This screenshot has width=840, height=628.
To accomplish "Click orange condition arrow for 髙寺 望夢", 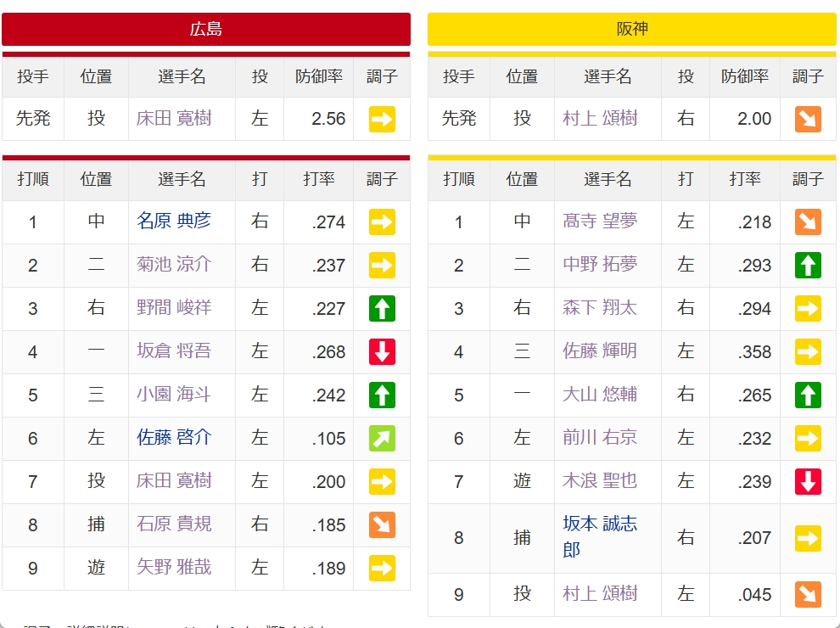I will [x=808, y=221].
